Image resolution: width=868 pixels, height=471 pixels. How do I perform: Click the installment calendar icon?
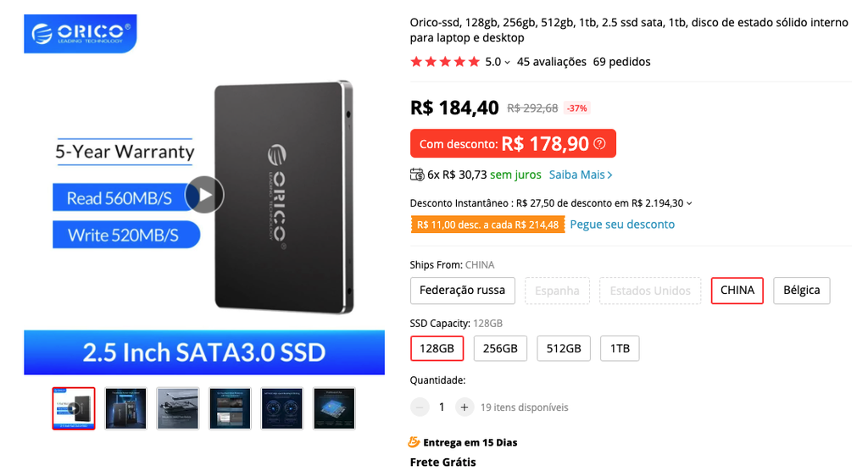click(x=417, y=175)
